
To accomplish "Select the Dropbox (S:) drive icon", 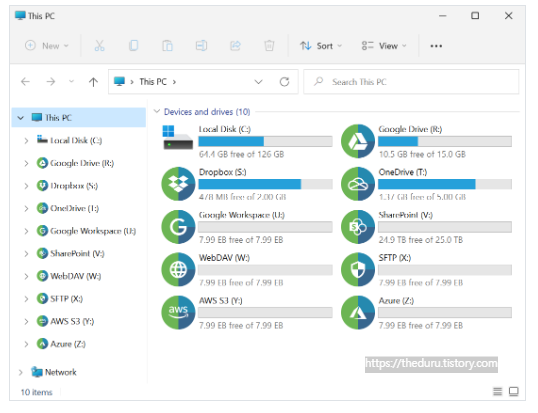I will click(x=178, y=184).
